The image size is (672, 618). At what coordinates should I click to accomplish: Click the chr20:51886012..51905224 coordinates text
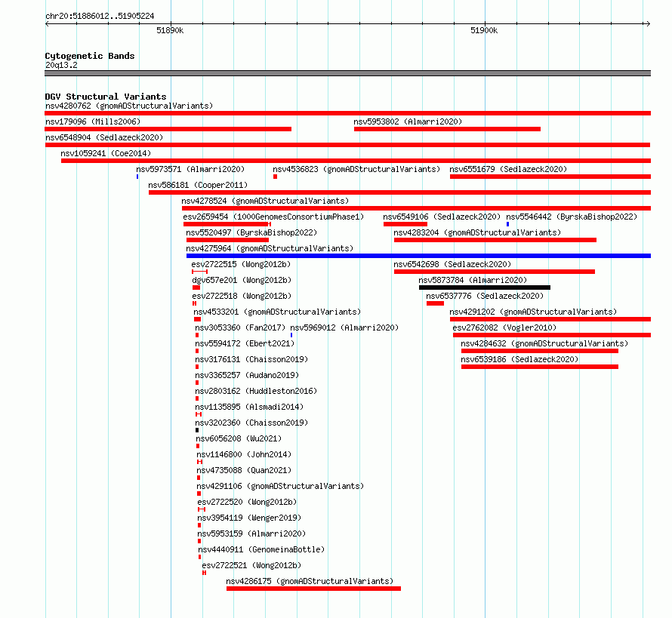click(x=100, y=16)
